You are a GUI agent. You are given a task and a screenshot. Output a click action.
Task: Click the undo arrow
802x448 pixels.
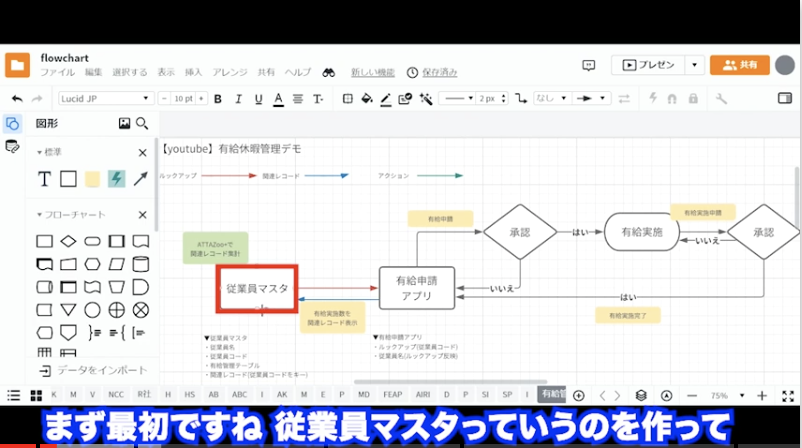(x=16, y=99)
